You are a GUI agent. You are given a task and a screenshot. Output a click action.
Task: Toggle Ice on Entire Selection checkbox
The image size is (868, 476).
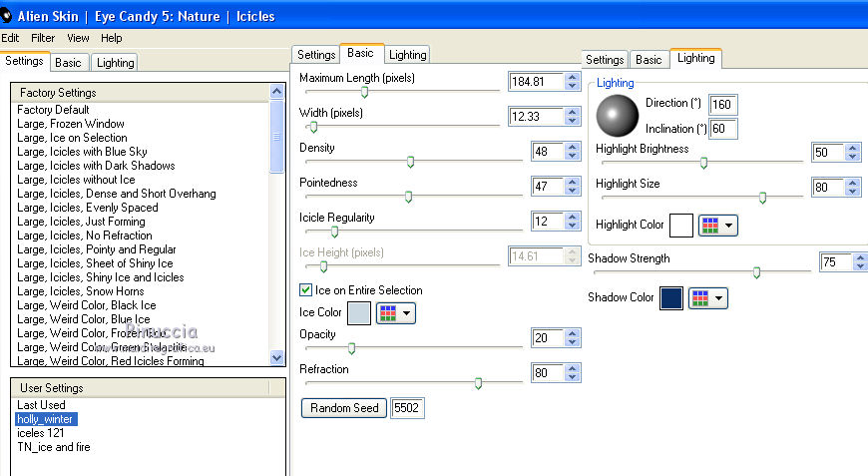305,289
